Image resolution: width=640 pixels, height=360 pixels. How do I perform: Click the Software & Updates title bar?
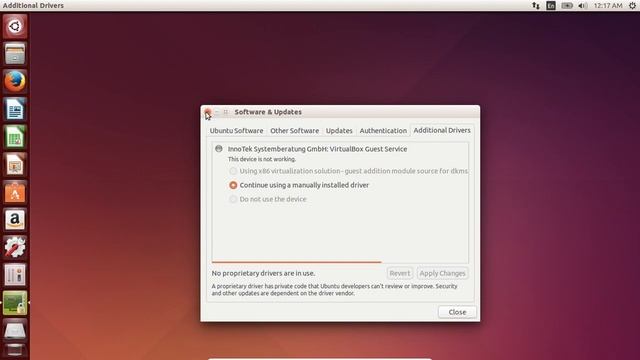[340, 112]
